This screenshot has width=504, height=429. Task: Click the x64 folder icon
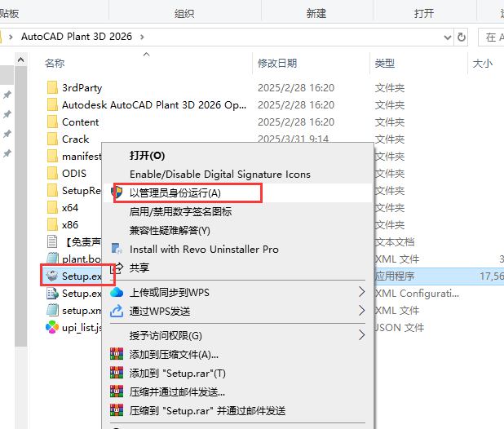[x=52, y=208]
